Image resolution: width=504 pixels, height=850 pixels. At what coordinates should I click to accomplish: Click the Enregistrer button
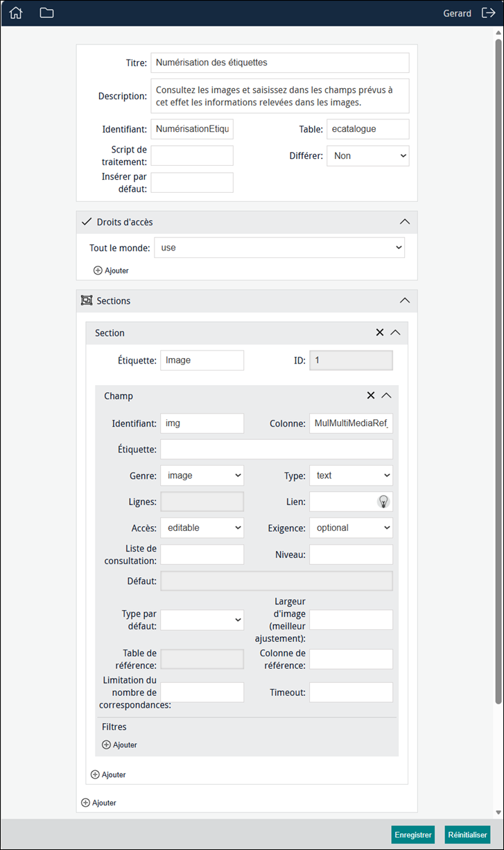coord(412,835)
